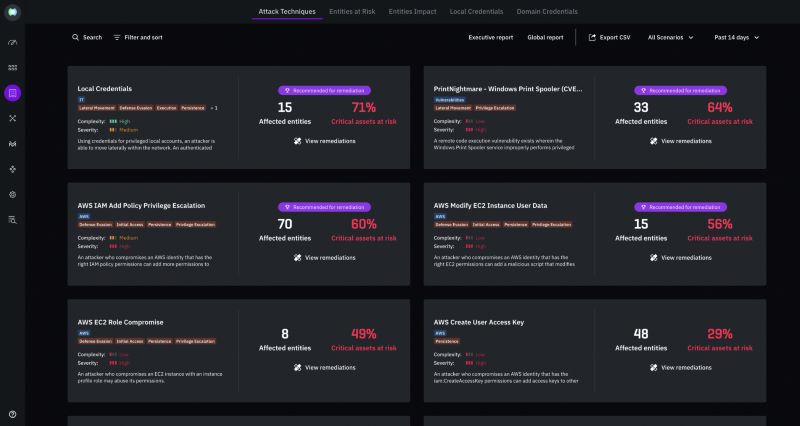Open the highlighted purple sidebar icon
800x426 pixels.
pos(13,93)
